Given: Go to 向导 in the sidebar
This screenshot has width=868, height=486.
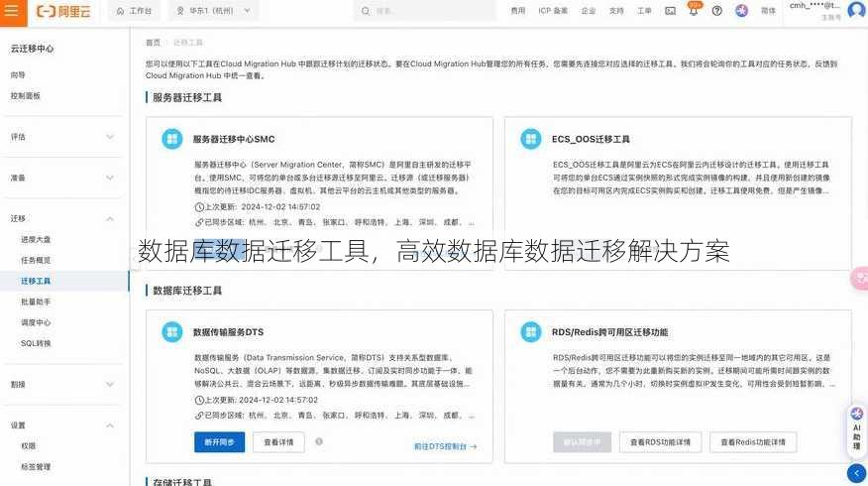Looking at the screenshot, I should coord(18,74).
